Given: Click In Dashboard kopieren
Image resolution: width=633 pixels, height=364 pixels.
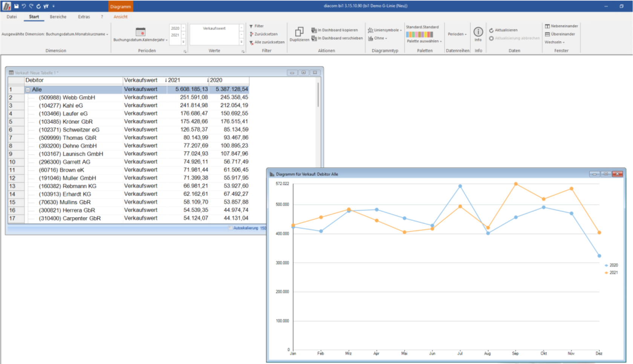Looking at the screenshot, I should click(x=335, y=30).
